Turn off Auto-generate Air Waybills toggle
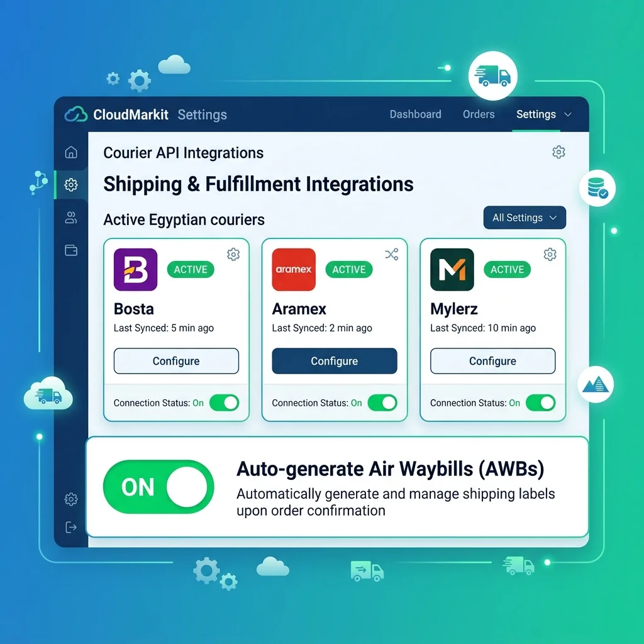The height and width of the screenshot is (644, 644). [158, 487]
